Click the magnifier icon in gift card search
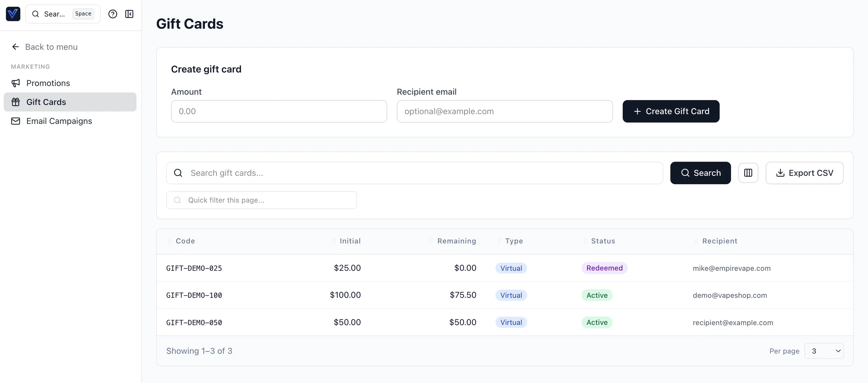This screenshot has width=868, height=383. pyautogui.click(x=178, y=173)
